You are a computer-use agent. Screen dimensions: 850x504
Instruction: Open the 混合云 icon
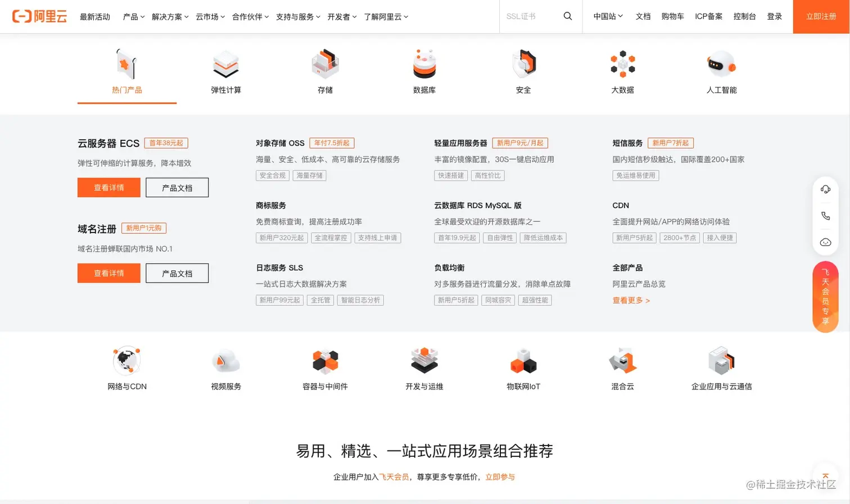pos(622,360)
